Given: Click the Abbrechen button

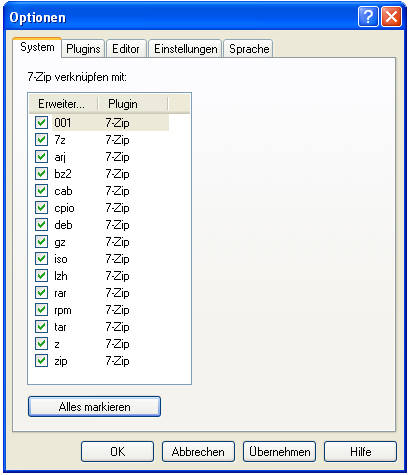Looking at the screenshot, I should 198,452.
